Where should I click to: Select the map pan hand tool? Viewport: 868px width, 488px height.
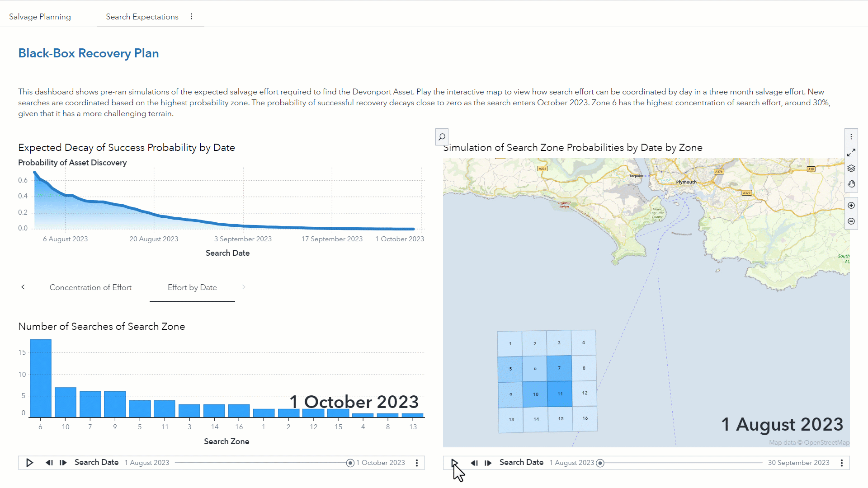pyautogui.click(x=851, y=184)
